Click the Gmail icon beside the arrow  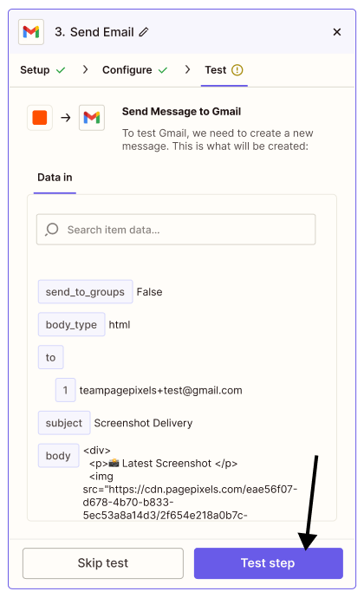pyautogui.click(x=92, y=118)
